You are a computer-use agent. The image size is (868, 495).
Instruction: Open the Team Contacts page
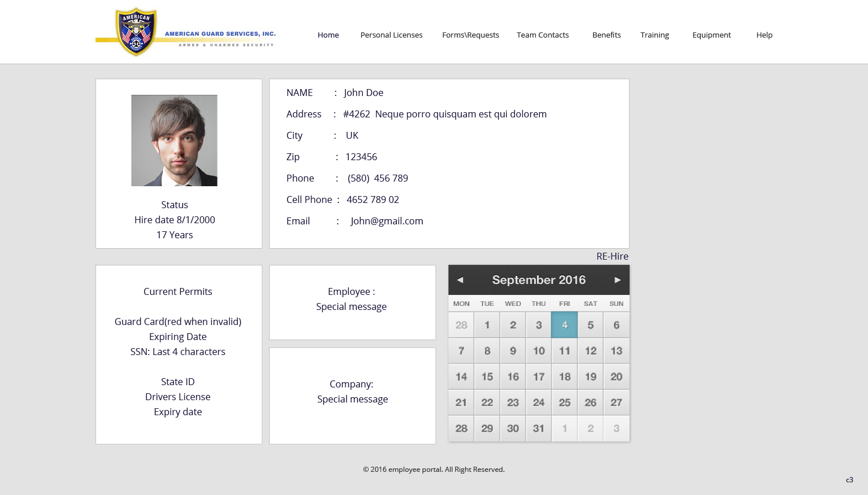click(x=543, y=35)
